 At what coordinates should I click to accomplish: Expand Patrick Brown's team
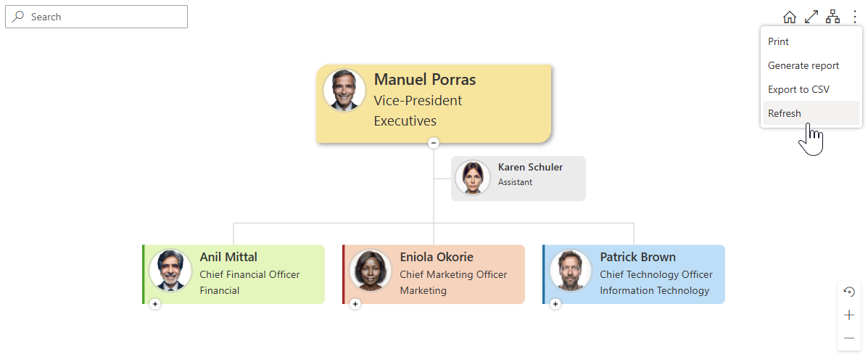point(555,304)
